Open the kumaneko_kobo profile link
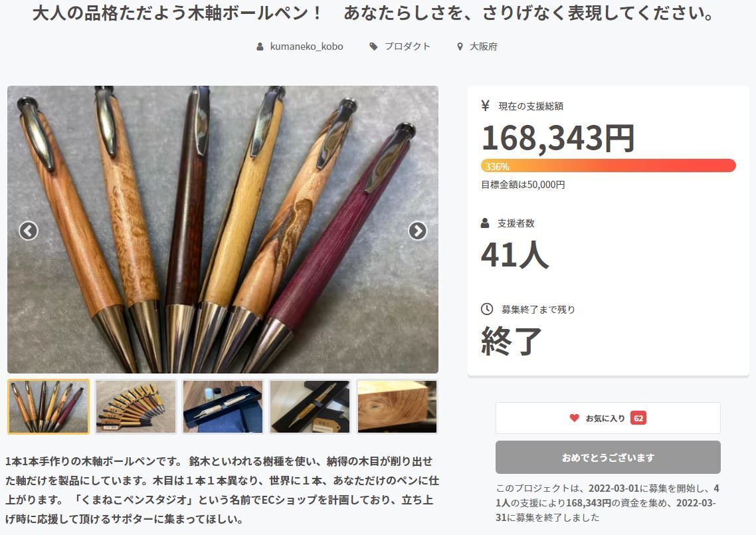756x535 pixels. (307, 47)
